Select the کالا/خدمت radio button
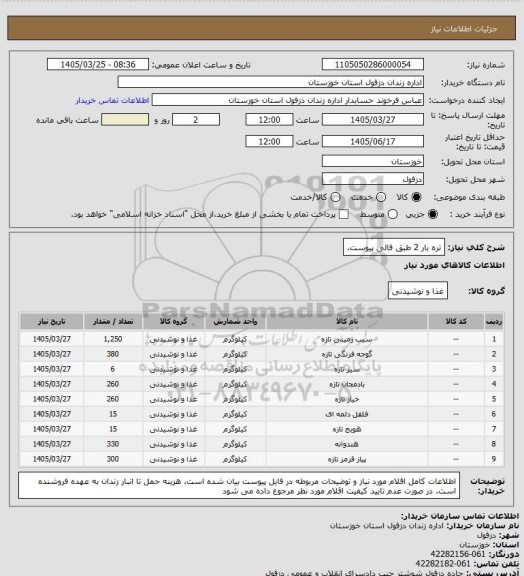 tap(335, 197)
